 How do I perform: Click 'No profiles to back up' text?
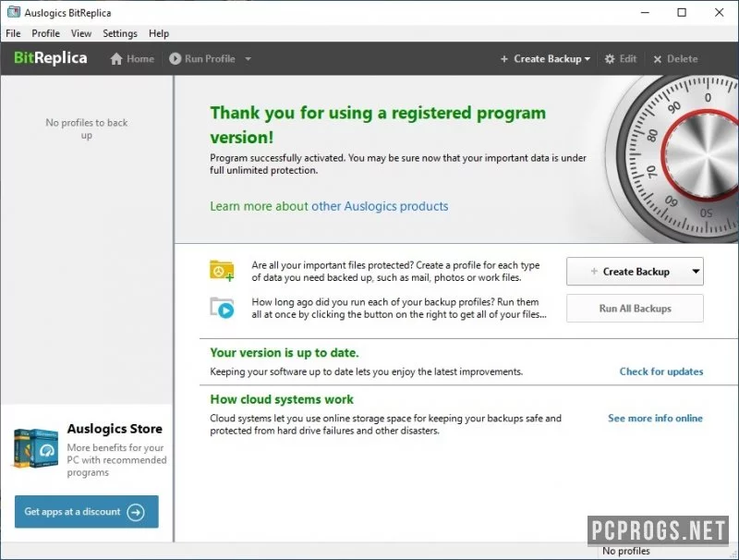pyautogui.click(x=87, y=128)
